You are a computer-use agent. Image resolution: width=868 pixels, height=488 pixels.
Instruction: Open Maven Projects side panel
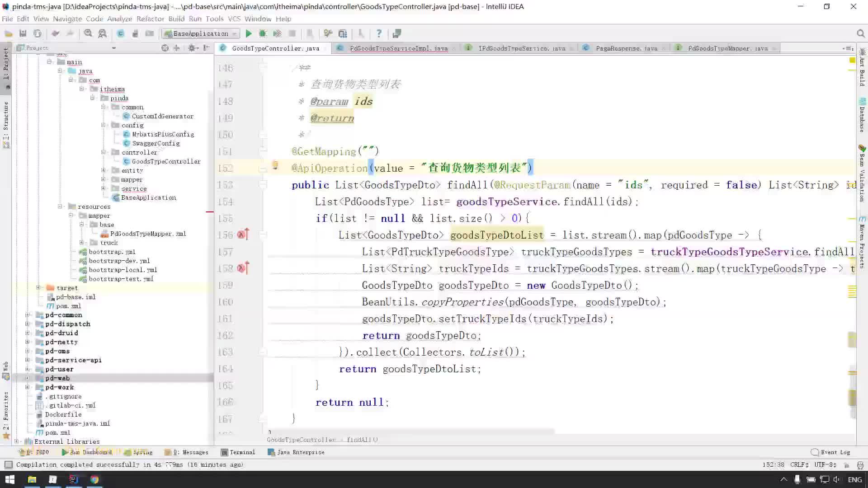click(x=862, y=242)
